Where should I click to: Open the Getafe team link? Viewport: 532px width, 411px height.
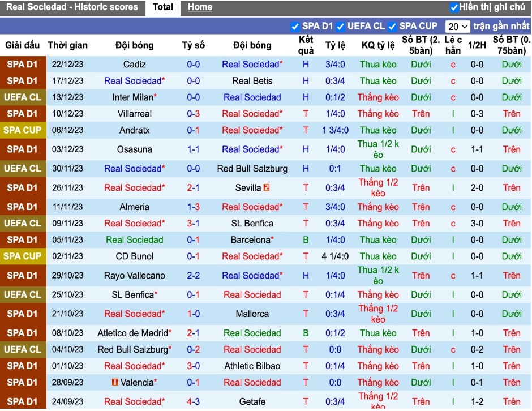coord(252,401)
